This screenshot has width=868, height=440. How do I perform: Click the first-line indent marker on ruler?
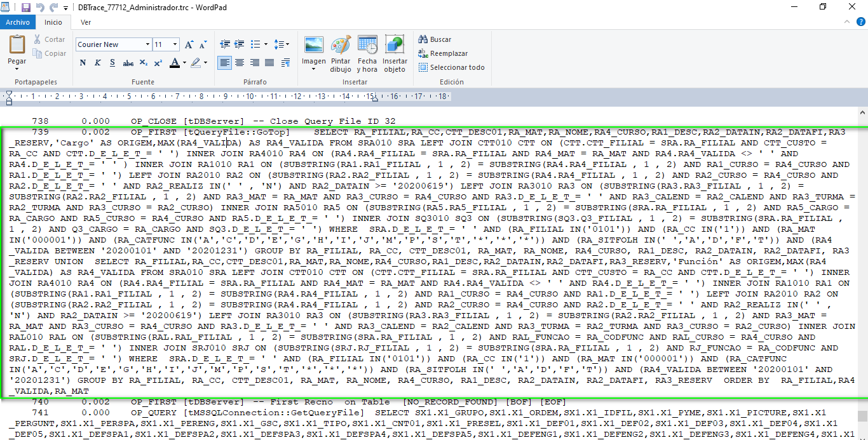coord(9,93)
